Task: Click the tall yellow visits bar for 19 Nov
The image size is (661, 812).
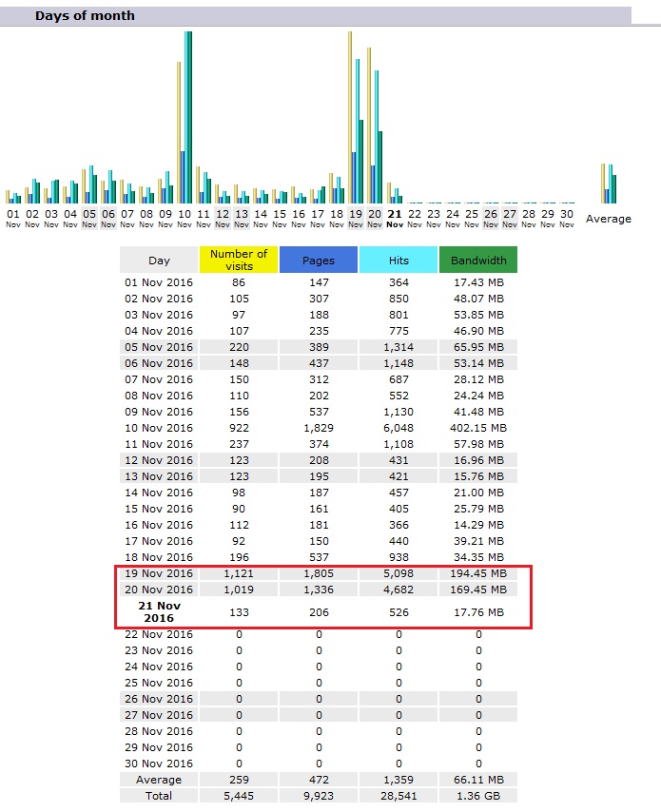Action: pyautogui.click(x=350, y=118)
